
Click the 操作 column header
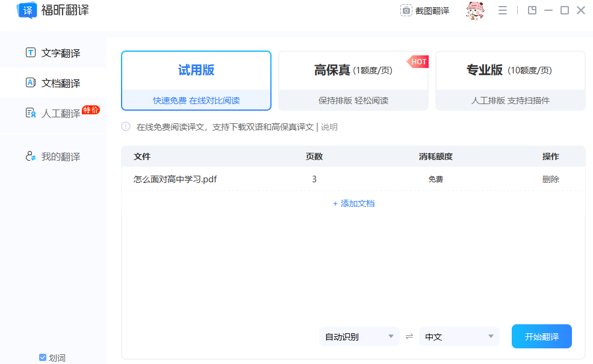[x=551, y=156]
